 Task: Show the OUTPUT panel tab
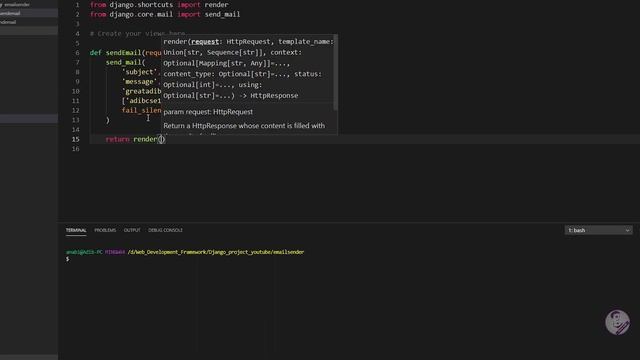(x=132, y=230)
